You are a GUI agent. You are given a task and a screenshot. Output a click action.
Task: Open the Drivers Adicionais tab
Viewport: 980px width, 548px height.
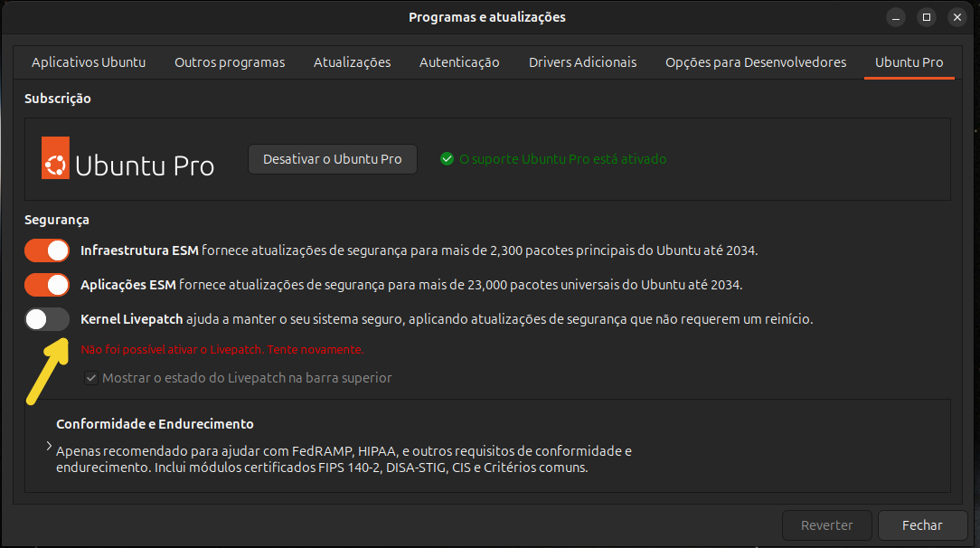(582, 62)
